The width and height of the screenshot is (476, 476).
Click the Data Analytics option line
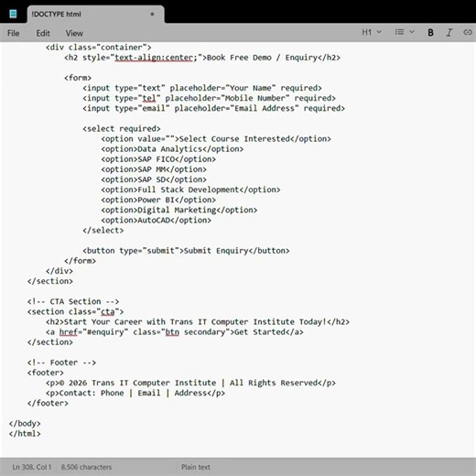[172, 149]
